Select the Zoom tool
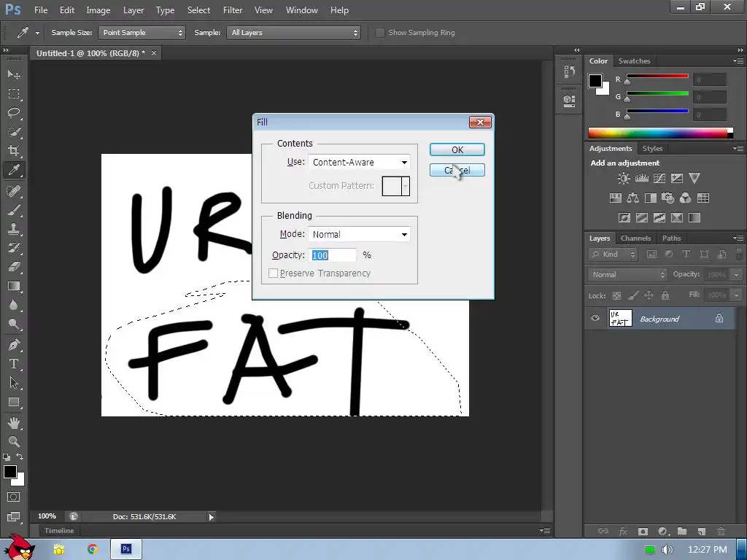Screen dimensions: 747x560 point(14,441)
